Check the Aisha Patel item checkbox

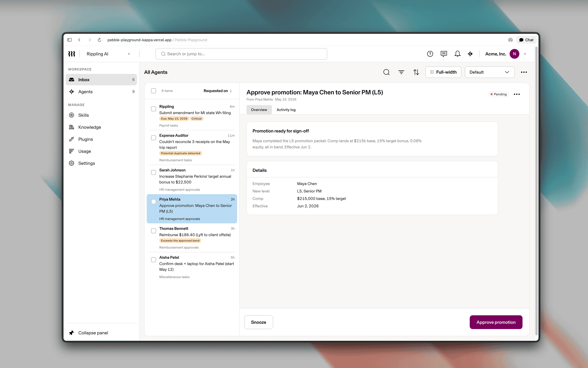(x=154, y=260)
